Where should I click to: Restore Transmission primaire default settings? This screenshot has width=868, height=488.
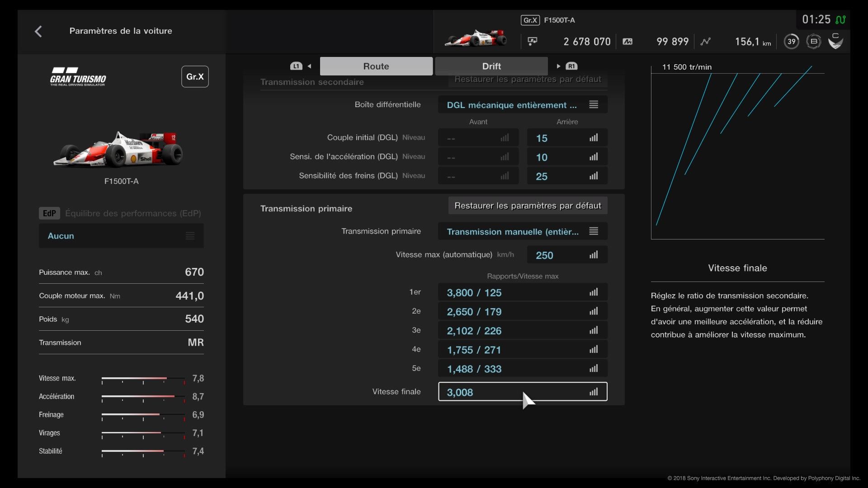pyautogui.click(x=528, y=206)
